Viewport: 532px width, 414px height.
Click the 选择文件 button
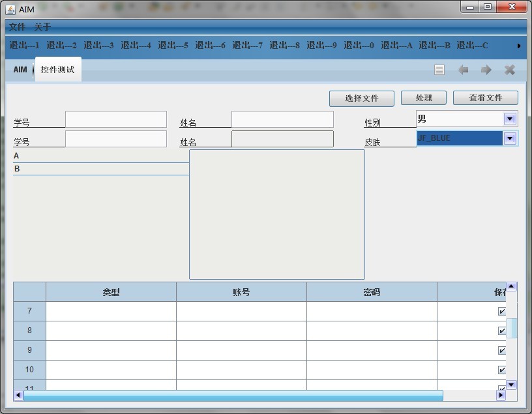click(x=362, y=98)
